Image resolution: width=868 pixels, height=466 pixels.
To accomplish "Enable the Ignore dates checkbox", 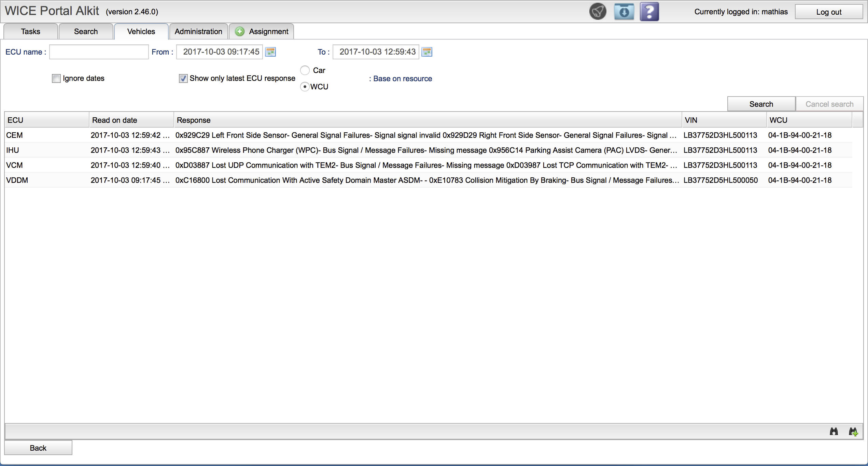I will (56, 78).
